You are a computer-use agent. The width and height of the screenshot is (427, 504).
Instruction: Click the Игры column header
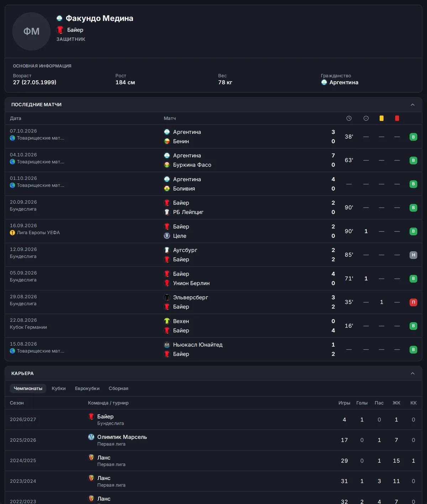344,403
